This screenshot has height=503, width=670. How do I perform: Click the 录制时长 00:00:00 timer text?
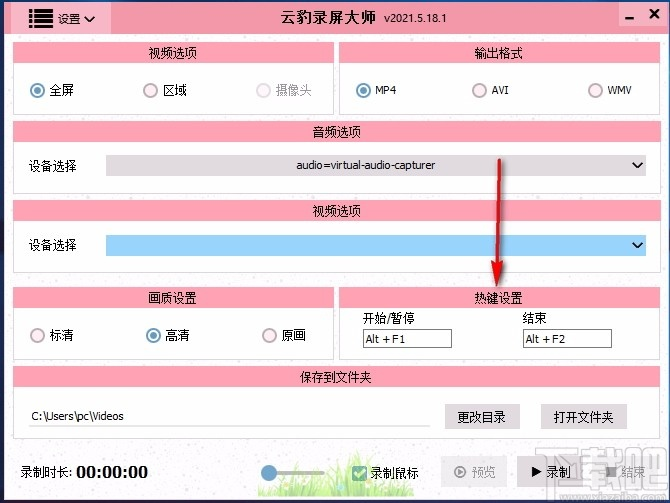pos(84,472)
